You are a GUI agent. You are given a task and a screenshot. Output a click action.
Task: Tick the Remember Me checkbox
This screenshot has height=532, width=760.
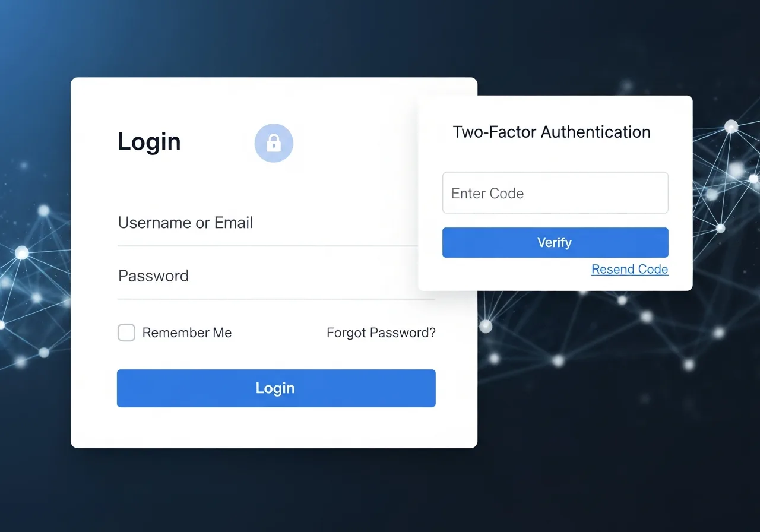[x=126, y=332]
